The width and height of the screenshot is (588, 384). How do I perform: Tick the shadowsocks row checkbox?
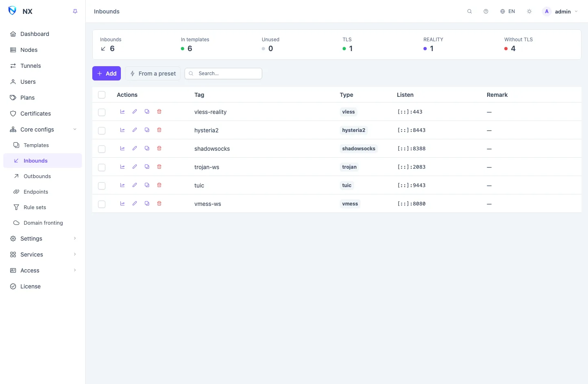(102, 149)
